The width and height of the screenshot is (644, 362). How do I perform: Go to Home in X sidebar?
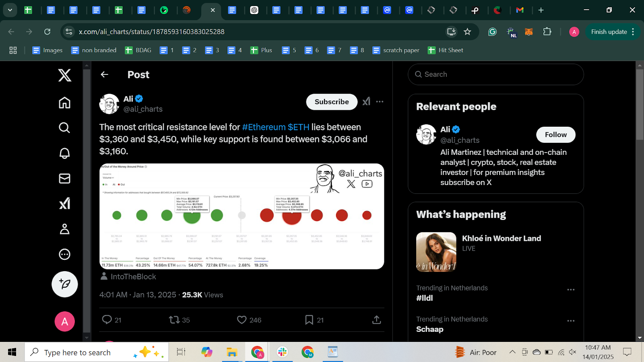[x=64, y=103]
